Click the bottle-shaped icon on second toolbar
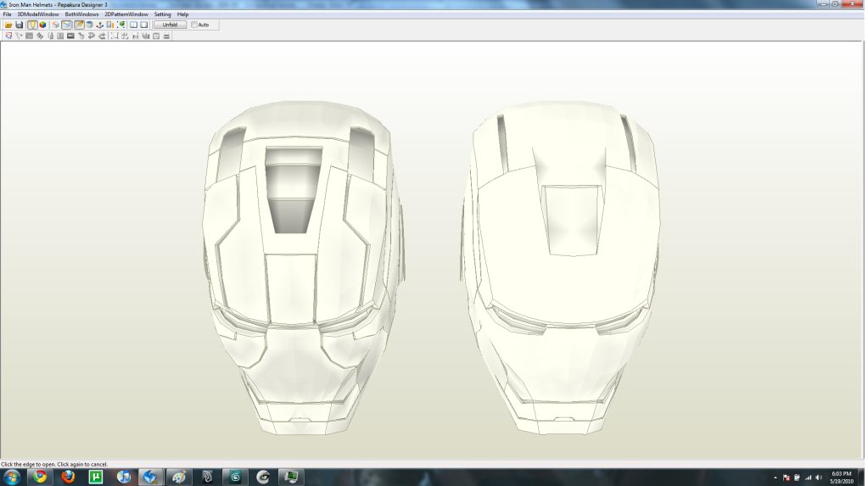868x486 pixels. click(x=50, y=36)
